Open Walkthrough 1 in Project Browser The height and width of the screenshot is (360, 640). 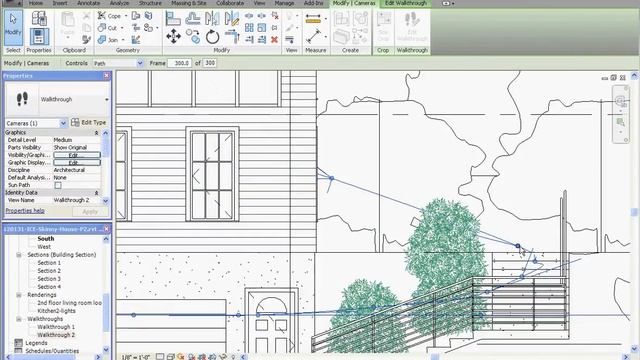pyautogui.click(x=56, y=327)
